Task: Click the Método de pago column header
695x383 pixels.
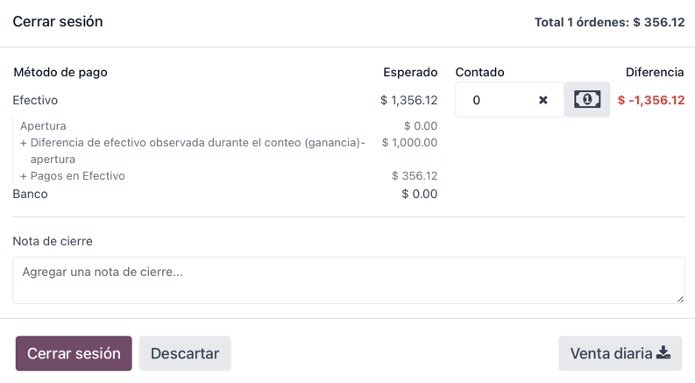Action: (x=60, y=72)
